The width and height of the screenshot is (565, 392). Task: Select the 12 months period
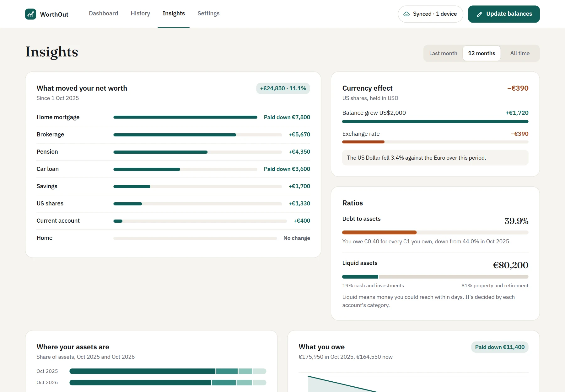482,53
